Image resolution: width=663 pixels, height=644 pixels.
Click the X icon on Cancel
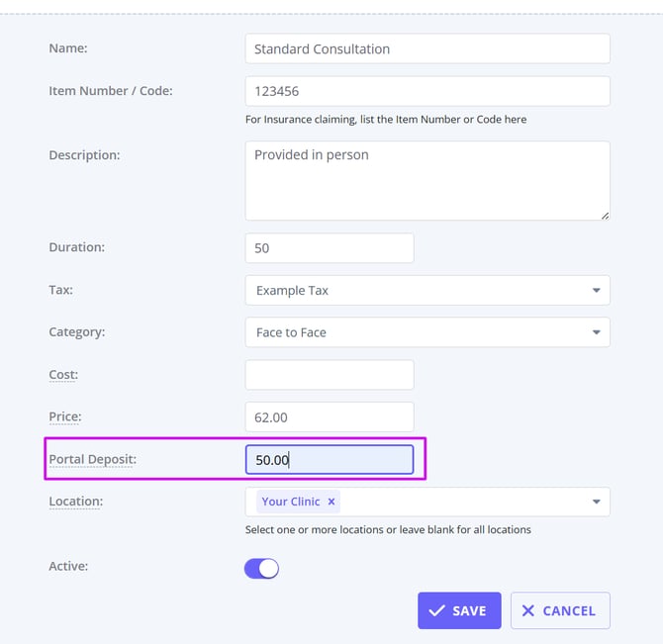(527, 610)
